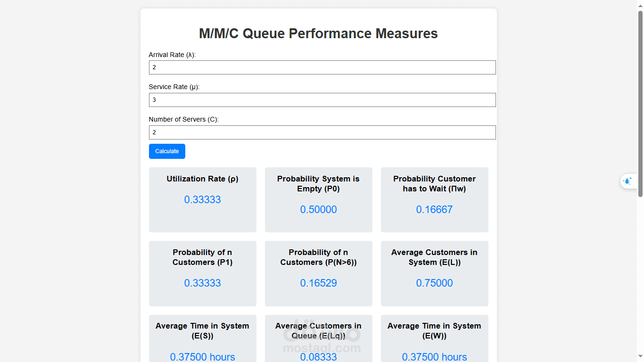The width and height of the screenshot is (644, 362).
Task: Click the Average Customers in System card
Action: [x=434, y=273]
